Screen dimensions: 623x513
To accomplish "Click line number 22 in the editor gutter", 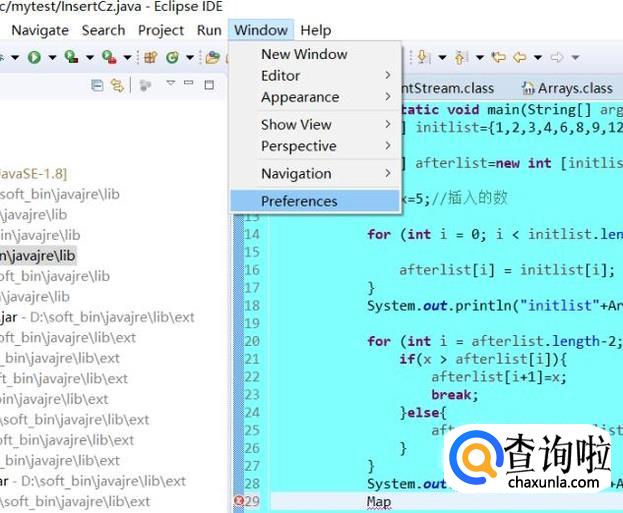I will [252, 377].
